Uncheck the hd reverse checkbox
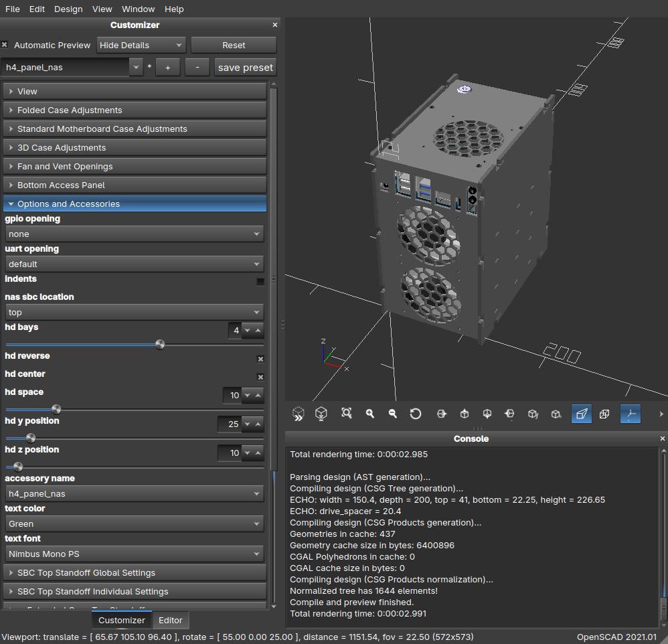 pyautogui.click(x=260, y=359)
